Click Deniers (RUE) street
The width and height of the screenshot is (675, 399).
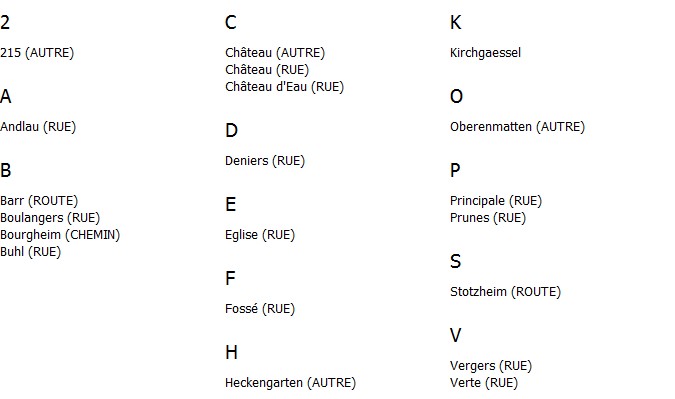point(265,161)
